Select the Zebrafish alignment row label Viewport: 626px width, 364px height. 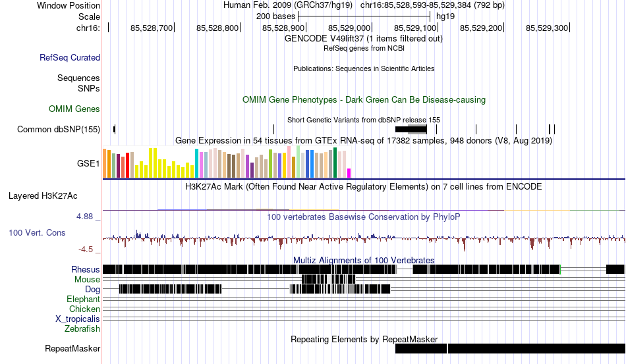[82, 329]
